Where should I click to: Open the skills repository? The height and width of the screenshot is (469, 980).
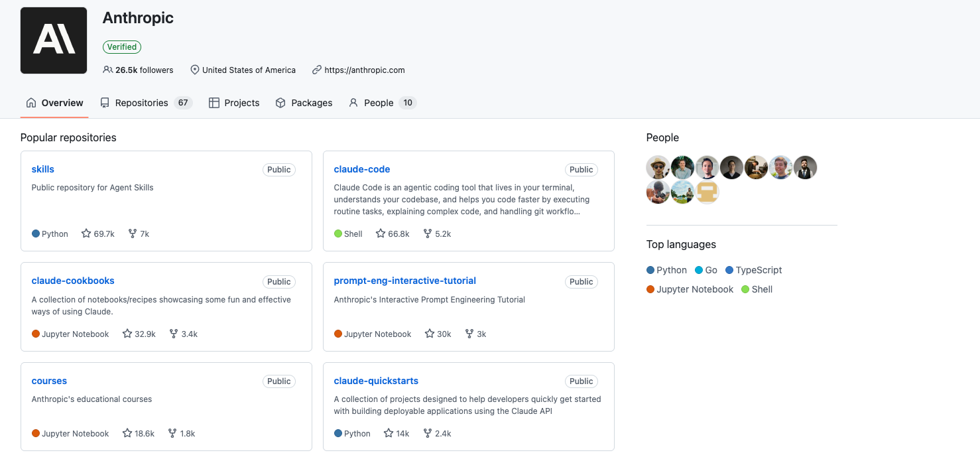(x=43, y=169)
